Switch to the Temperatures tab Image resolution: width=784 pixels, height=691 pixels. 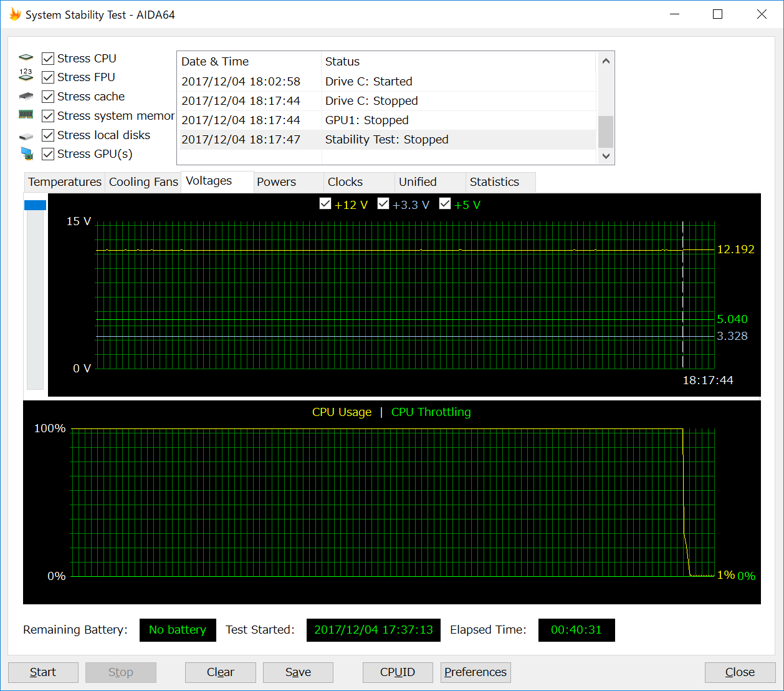(64, 182)
